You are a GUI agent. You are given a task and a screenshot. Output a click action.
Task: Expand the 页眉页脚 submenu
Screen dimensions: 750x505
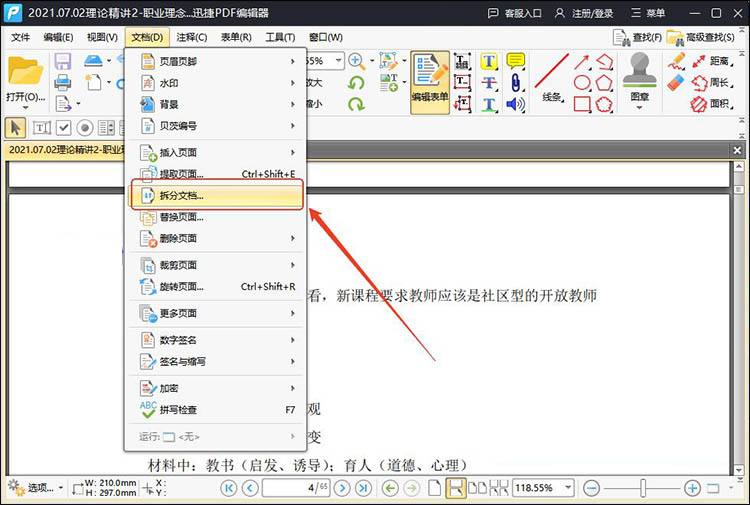click(216, 61)
